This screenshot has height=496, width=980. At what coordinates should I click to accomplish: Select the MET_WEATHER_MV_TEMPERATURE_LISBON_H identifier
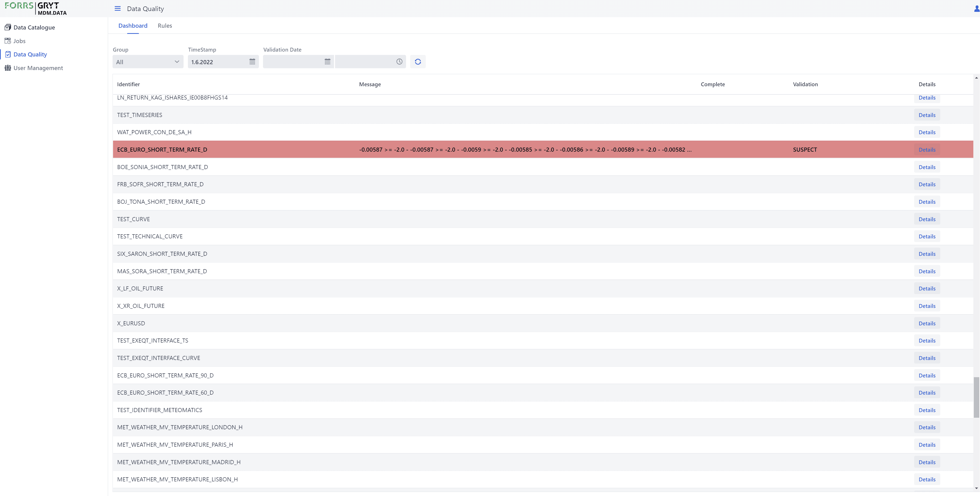[178, 480]
